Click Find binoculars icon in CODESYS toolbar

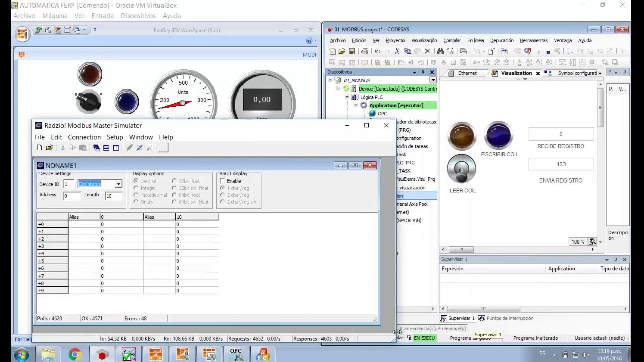point(440,51)
